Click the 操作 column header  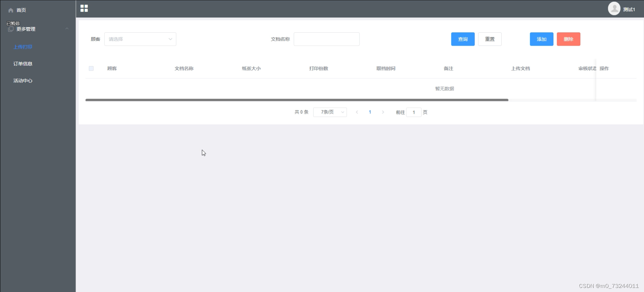click(604, 68)
